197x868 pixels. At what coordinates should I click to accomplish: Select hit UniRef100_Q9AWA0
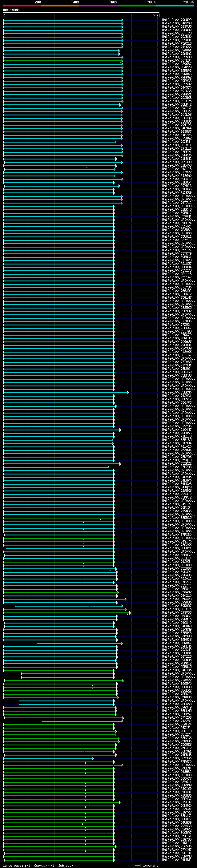point(177,30)
